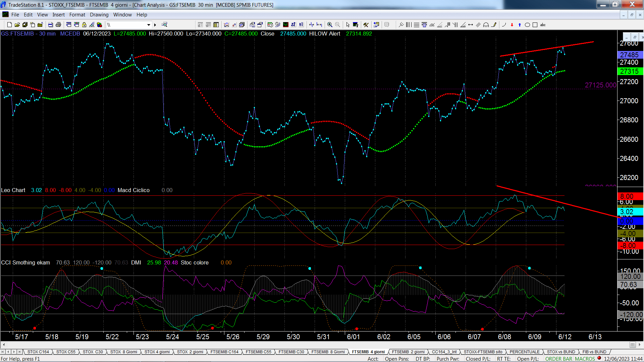644x362 pixels.
Task: Open symbol lookup magnifier beside command line
Action: click(x=164, y=25)
